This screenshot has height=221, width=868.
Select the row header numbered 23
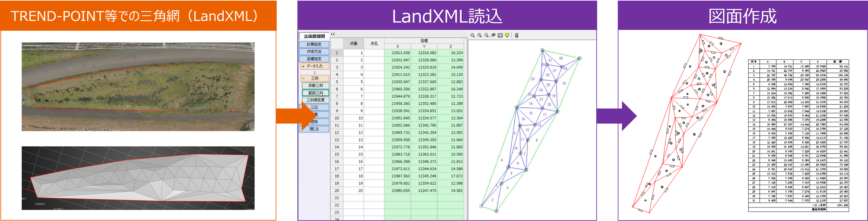coord(337,213)
